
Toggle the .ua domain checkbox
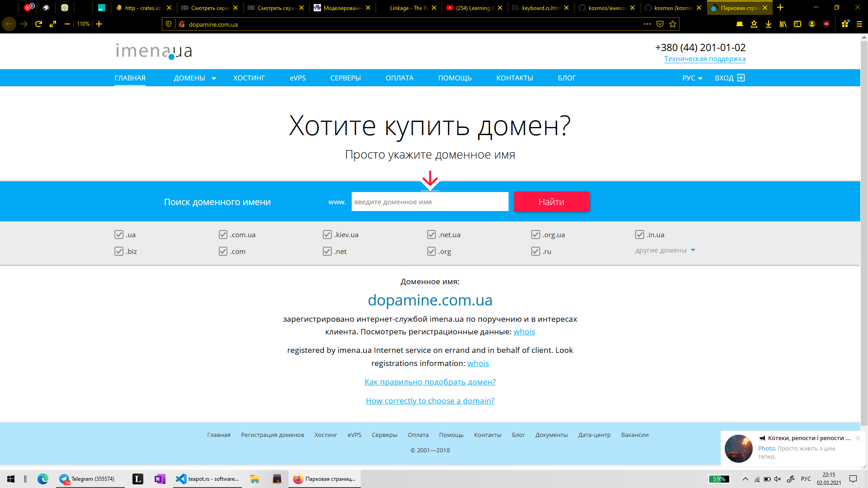tap(119, 235)
